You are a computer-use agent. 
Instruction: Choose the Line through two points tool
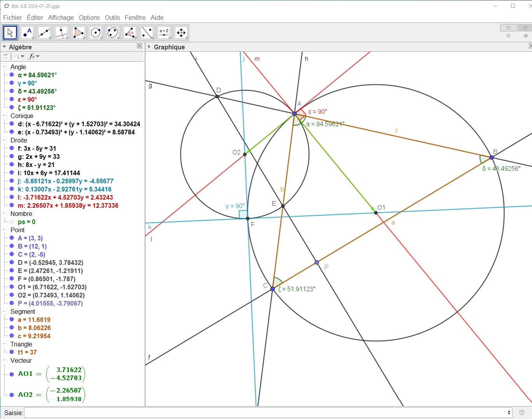coord(44,33)
